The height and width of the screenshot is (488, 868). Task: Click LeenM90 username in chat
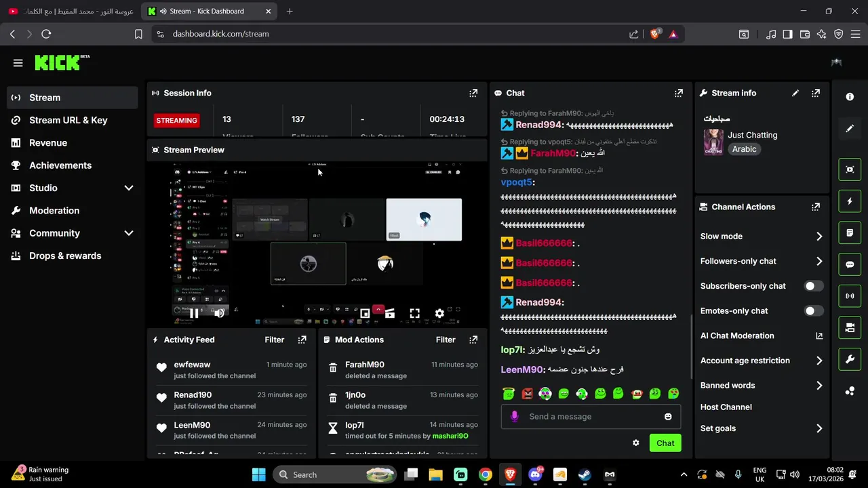pyautogui.click(x=523, y=369)
